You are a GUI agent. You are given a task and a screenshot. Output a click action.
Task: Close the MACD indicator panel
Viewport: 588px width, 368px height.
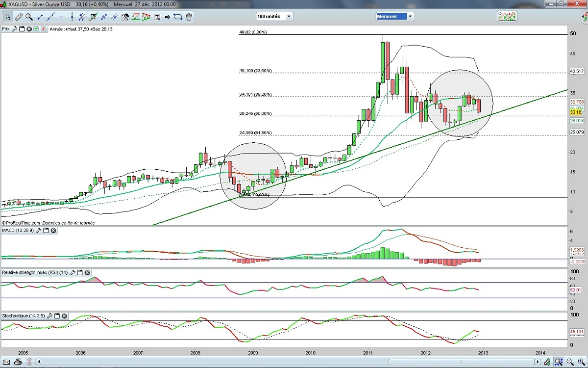[x=53, y=230]
